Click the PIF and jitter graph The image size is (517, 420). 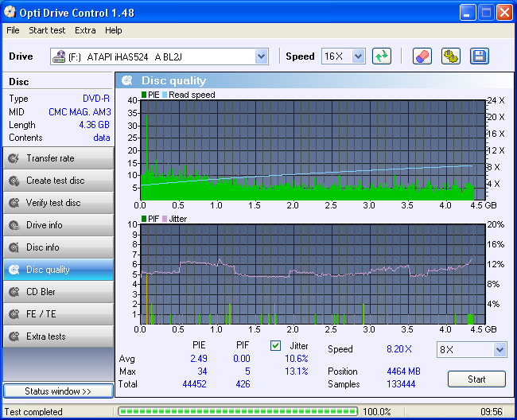(313, 274)
